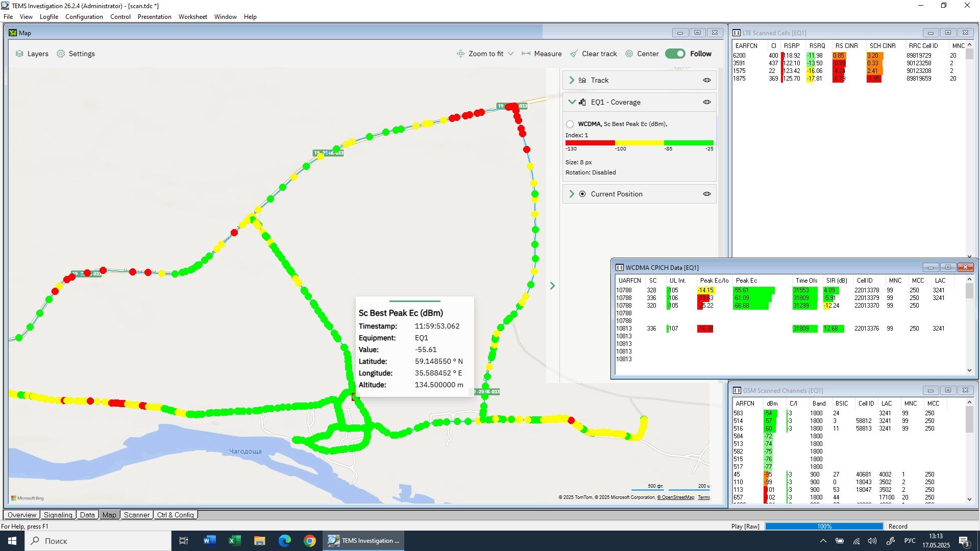
Task: Click the red segment of coverage legend
Action: point(590,143)
